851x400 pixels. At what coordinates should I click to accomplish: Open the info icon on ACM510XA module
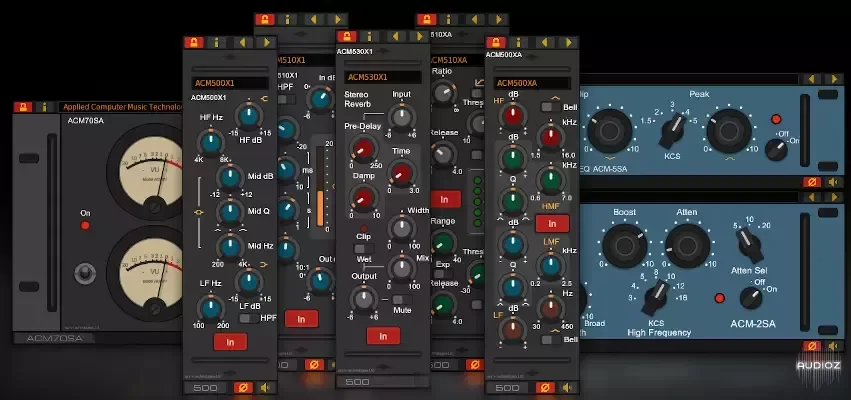coord(449,20)
